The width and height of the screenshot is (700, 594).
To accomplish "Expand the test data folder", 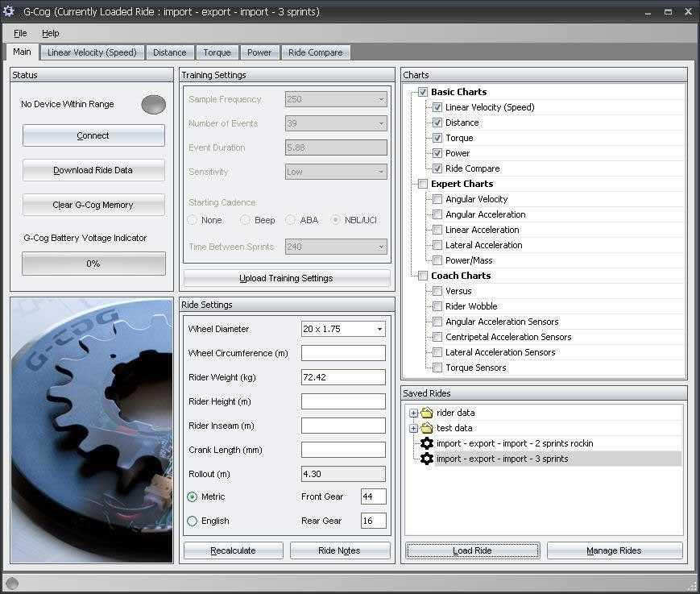I will 413,428.
